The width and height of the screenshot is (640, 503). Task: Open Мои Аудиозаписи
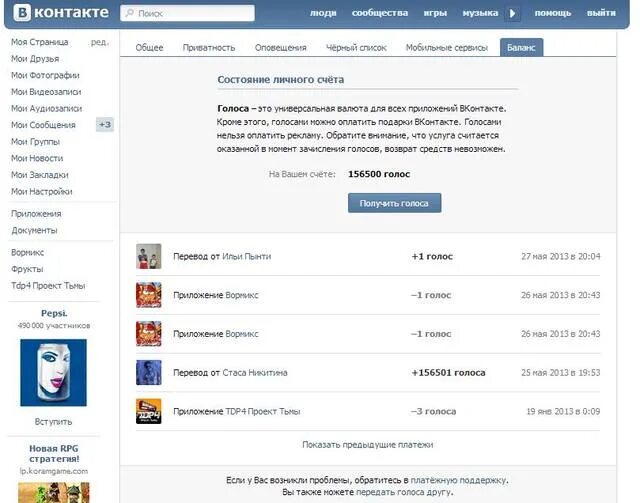pos(47,109)
